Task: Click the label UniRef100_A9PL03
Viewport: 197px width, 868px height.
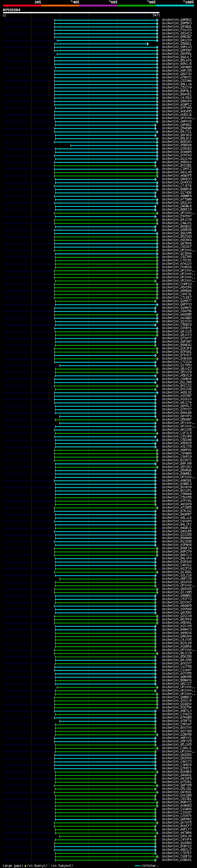Action: [x=177, y=47]
